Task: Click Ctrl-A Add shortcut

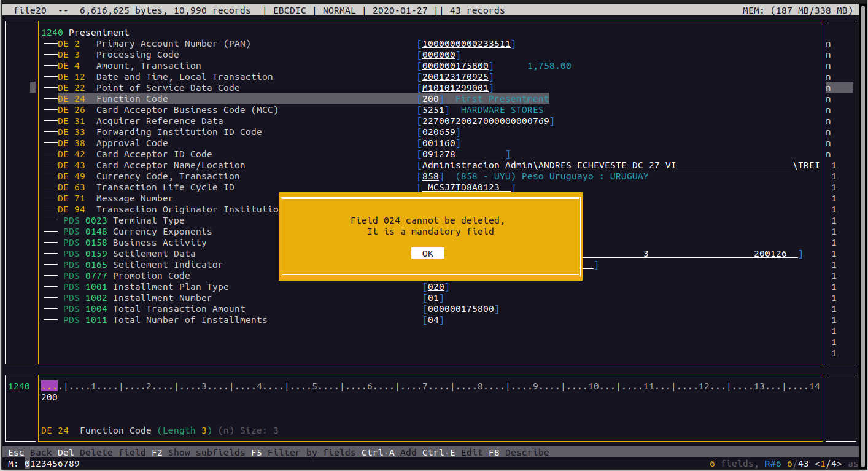Action: point(389,453)
